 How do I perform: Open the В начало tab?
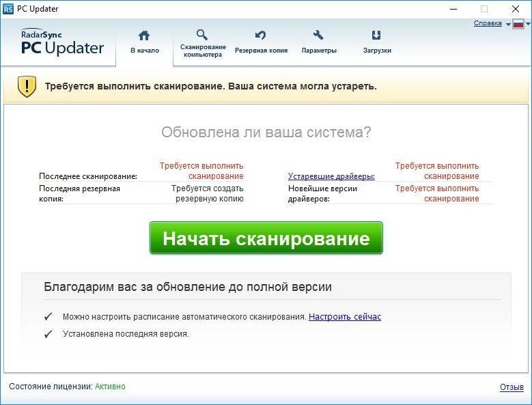click(145, 42)
